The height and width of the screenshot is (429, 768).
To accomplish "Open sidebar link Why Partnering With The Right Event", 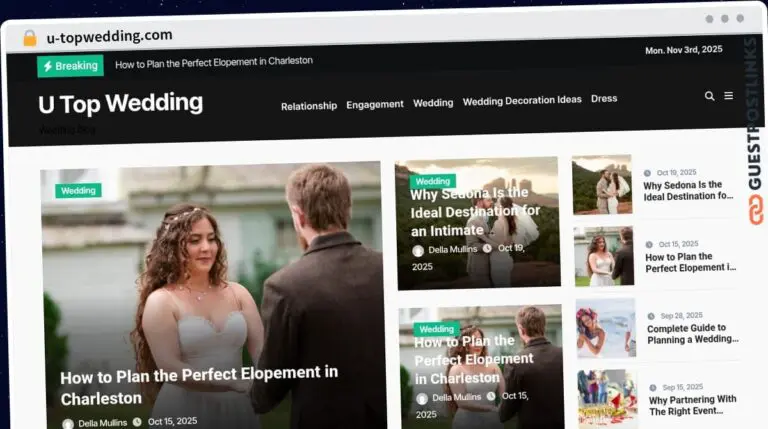I will [693, 405].
